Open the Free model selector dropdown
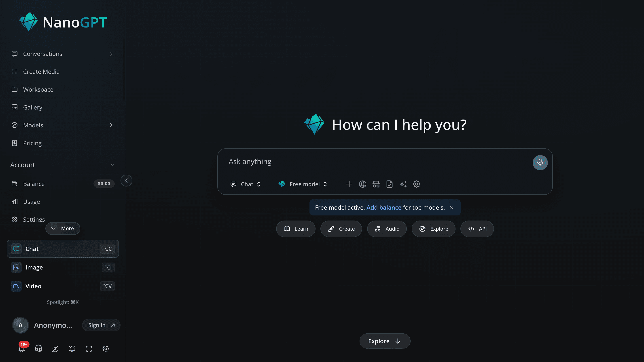This screenshot has width=644, height=362. [x=303, y=184]
